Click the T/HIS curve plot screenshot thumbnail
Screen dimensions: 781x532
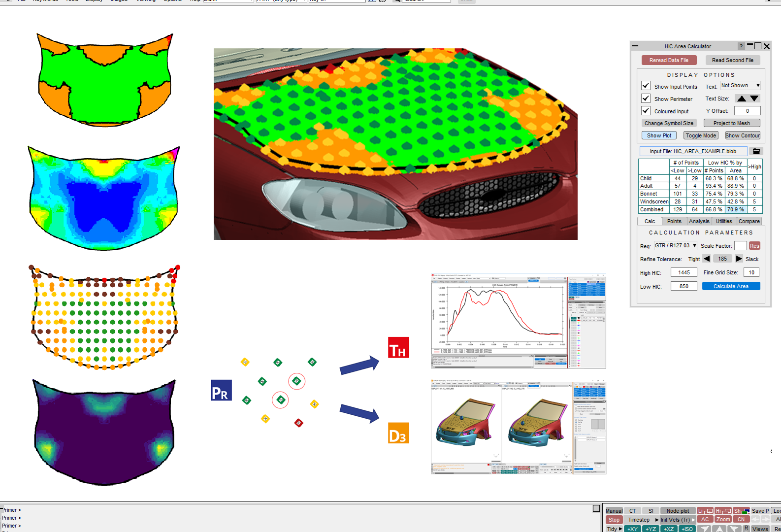[x=519, y=321]
